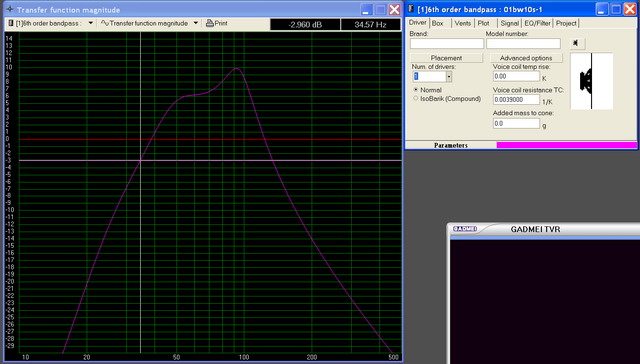The image size is (640, 364).
Task: Select the Normal driver radio button
Action: (x=416, y=89)
